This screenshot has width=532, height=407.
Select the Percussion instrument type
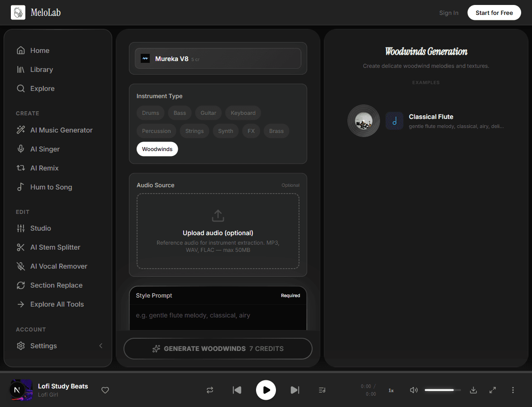[x=156, y=131]
